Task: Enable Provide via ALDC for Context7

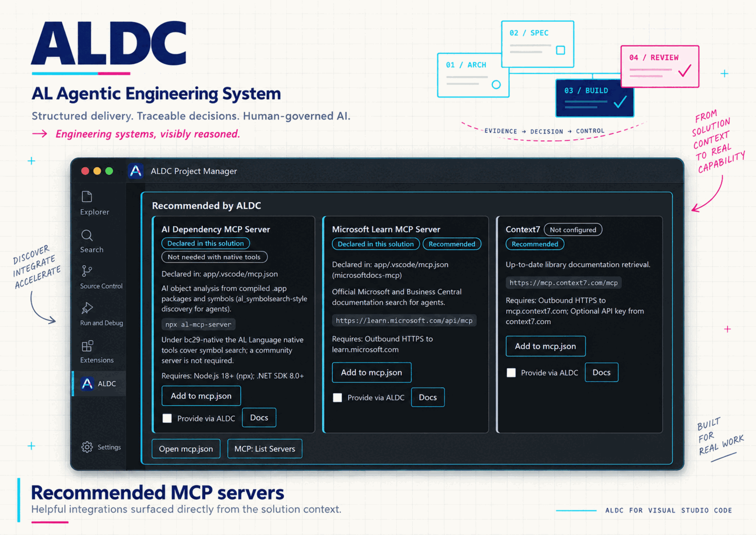Action: click(511, 372)
